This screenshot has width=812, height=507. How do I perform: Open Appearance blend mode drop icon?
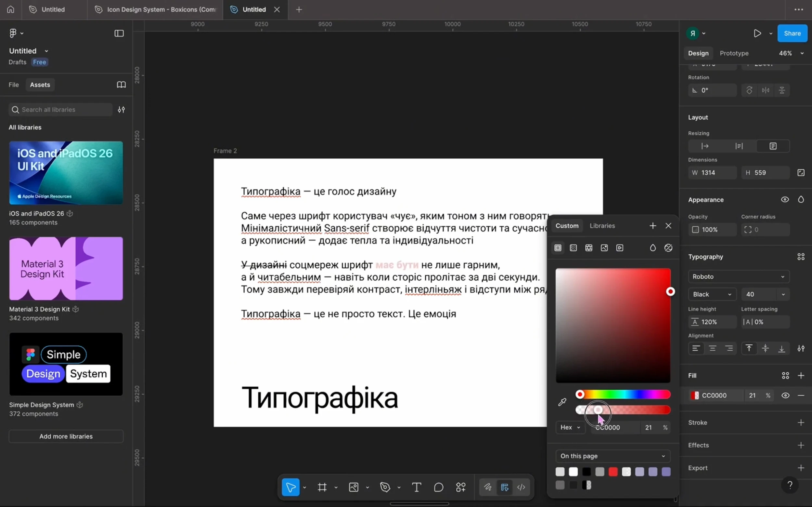801,199
